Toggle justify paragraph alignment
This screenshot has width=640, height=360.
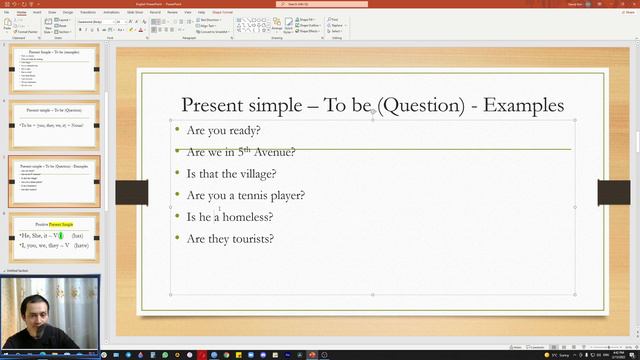pyautogui.click(x=172, y=30)
